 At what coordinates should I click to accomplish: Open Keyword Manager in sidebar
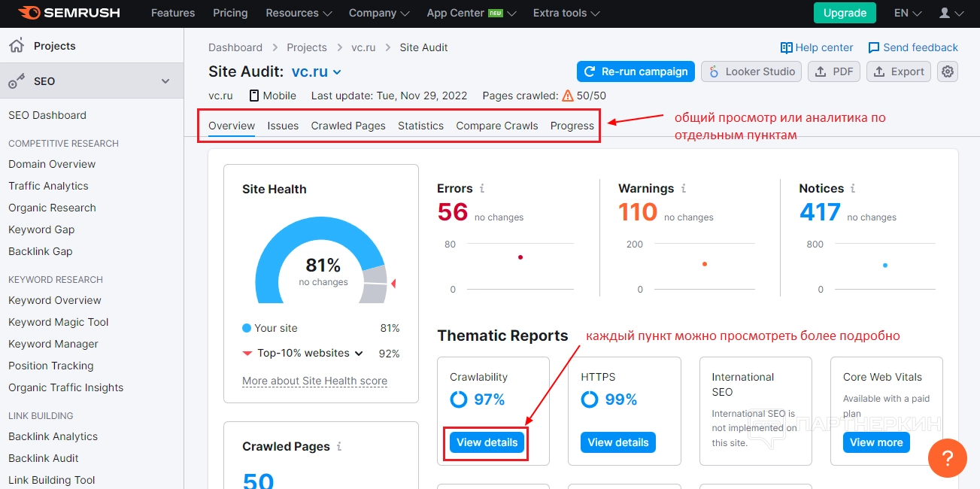pos(53,344)
